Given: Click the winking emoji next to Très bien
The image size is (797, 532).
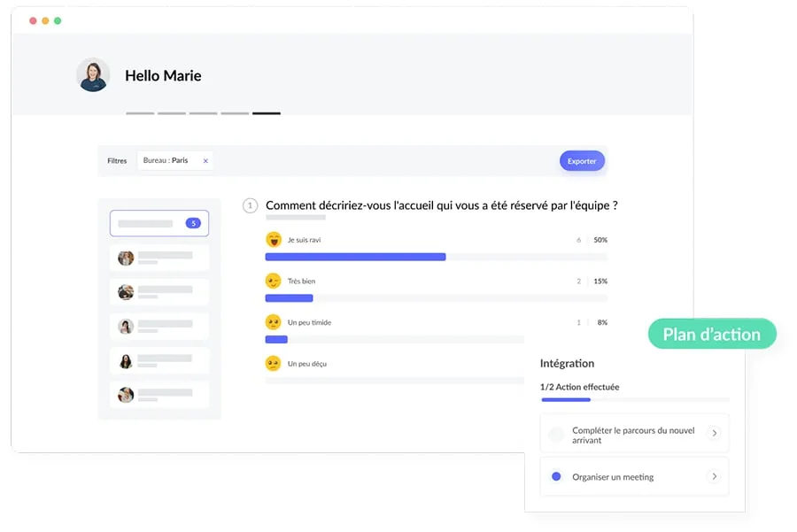Looking at the screenshot, I should [x=274, y=281].
